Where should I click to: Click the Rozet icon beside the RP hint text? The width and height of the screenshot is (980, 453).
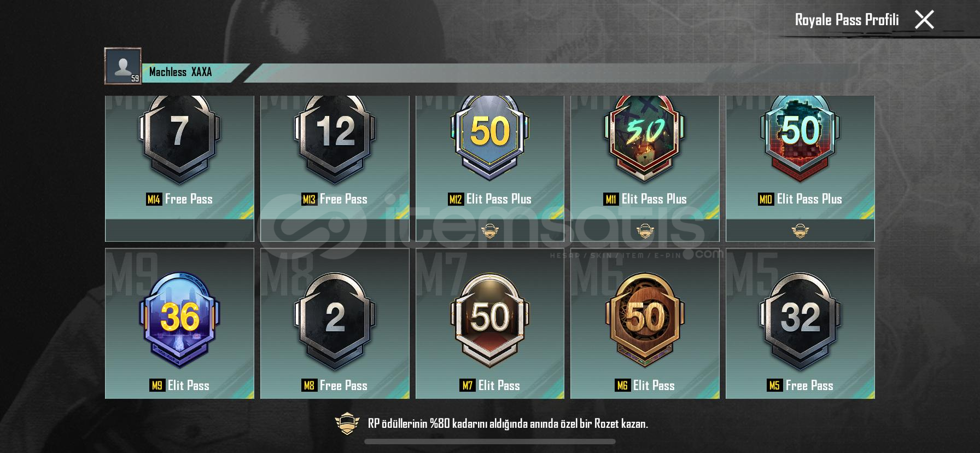click(347, 423)
